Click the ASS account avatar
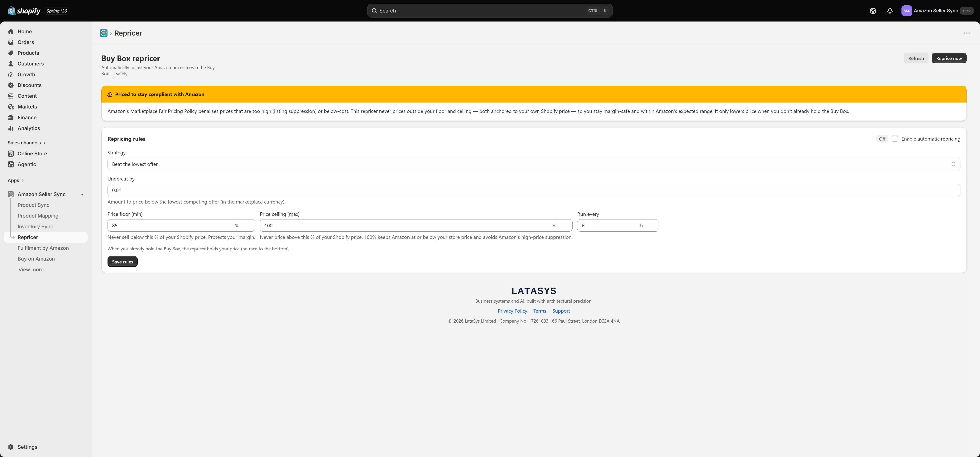980x457 pixels. tap(907, 11)
